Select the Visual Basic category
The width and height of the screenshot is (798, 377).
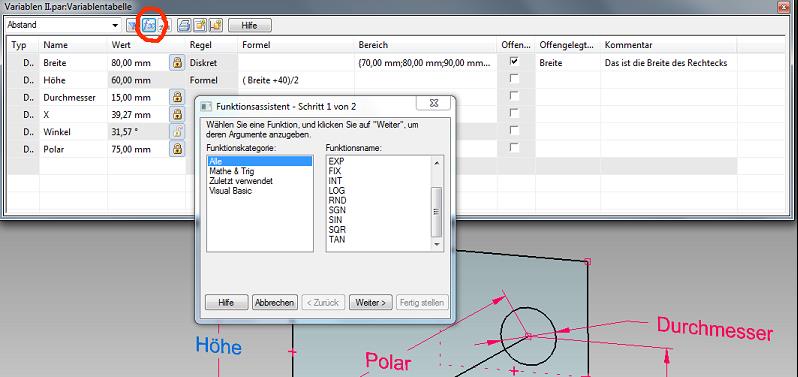point(230,191)
